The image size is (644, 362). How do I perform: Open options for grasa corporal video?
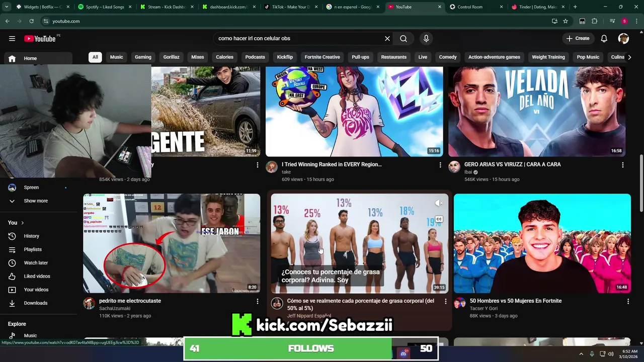(x=445, y=302)
